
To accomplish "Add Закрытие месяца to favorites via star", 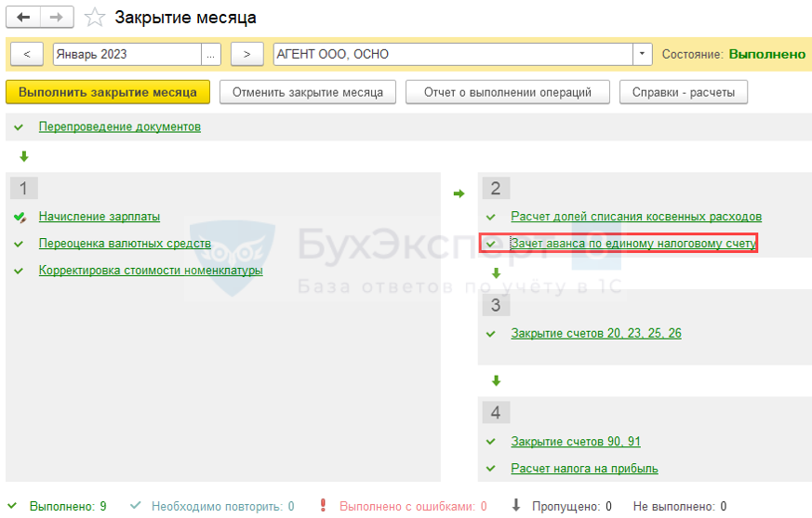I will [x=95, y=18].
